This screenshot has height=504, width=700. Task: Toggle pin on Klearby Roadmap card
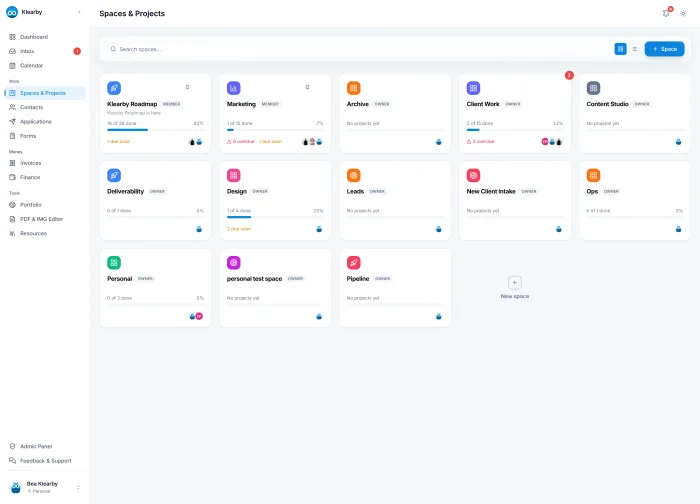(x=188, y=87)
